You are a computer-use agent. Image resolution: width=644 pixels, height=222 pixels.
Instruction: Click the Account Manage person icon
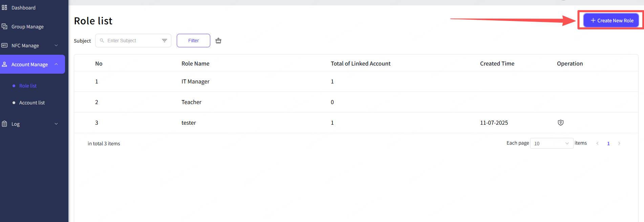[x=4, y=64]
